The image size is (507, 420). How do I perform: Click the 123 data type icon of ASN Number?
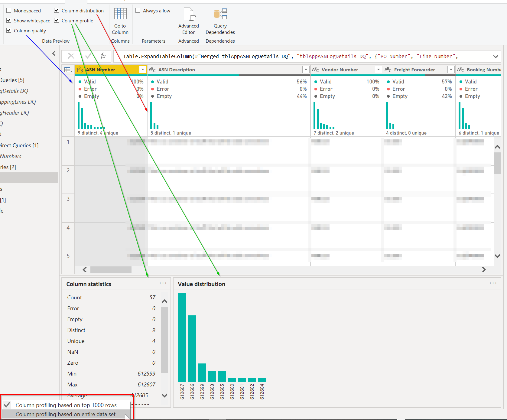80,70
